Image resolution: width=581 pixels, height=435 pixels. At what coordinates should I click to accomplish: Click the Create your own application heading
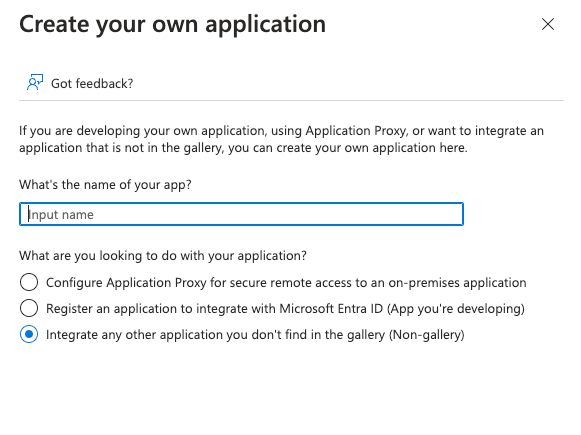tap(173, 24)
